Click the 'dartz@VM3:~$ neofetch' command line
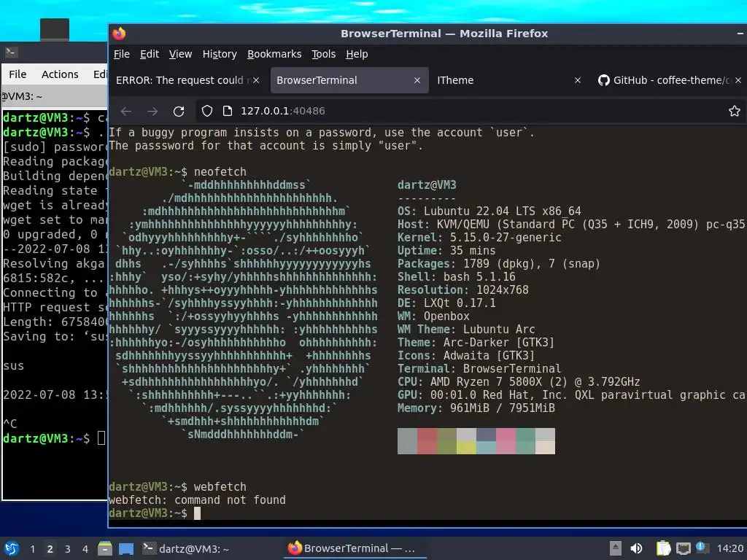Viewport: 747px width, 560px height. click(x=178, y=172)
